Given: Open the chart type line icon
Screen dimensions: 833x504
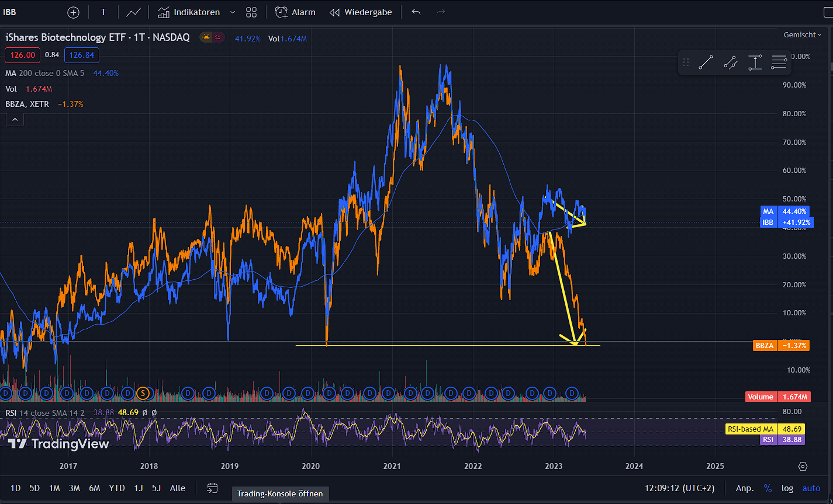Looking at the screenshot, I should tap(133, 12).
